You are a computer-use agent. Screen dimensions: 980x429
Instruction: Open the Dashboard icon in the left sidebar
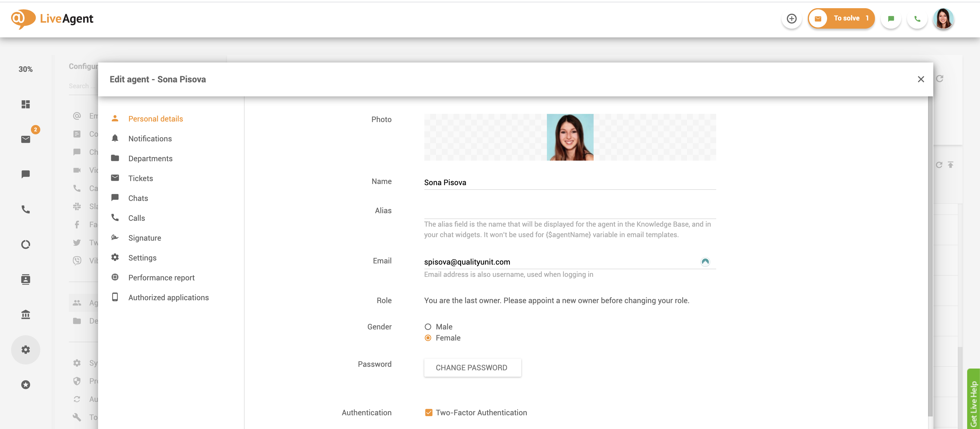(x=25, y=104)
